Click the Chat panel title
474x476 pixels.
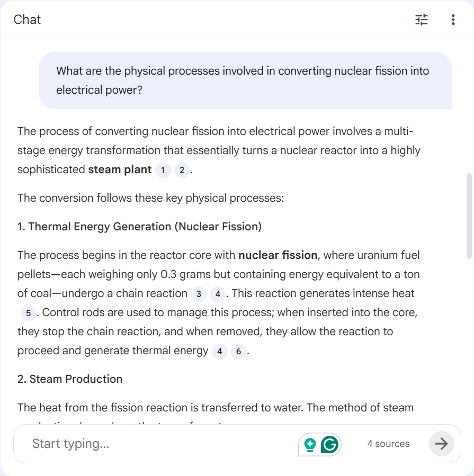click(x=27, y=20)
